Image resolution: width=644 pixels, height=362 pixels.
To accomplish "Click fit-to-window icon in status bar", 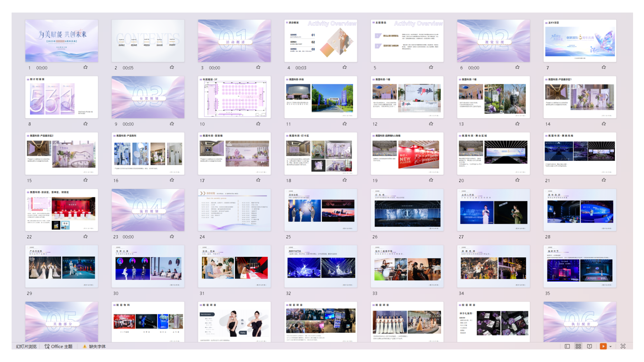I will (x=623, y=346).
